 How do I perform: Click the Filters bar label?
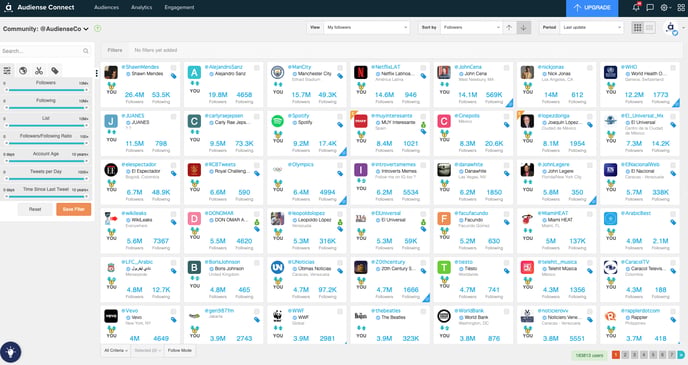[115, 50]
